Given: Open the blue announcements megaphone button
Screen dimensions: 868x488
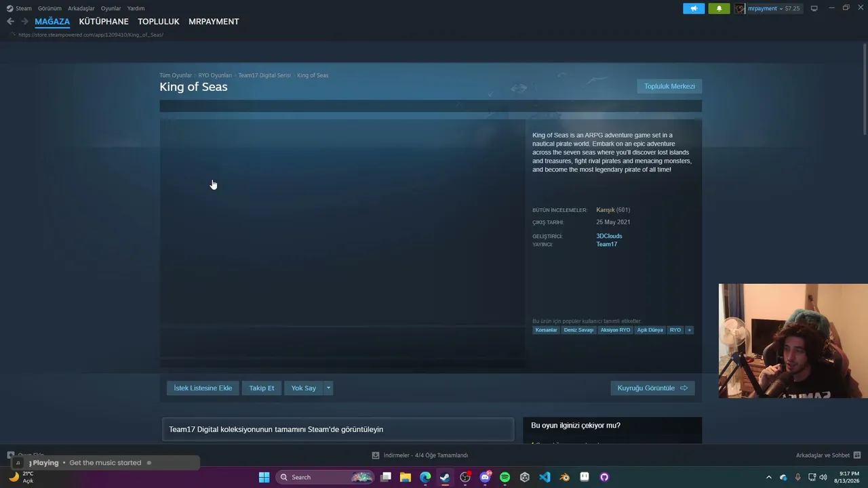Looking at the screenshot, I should pyautogui.click(x=694, y=9).
